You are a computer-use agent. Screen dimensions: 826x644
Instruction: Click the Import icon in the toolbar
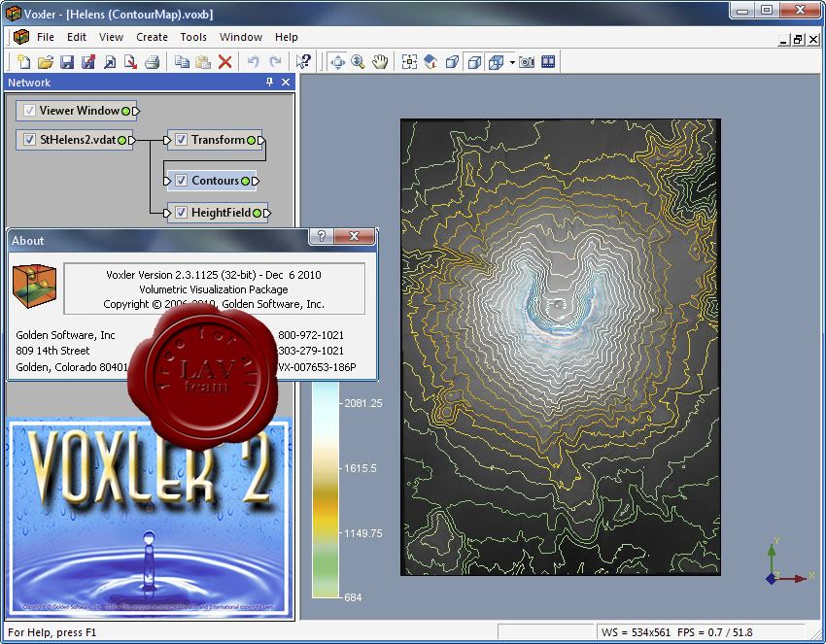[110, 62]
